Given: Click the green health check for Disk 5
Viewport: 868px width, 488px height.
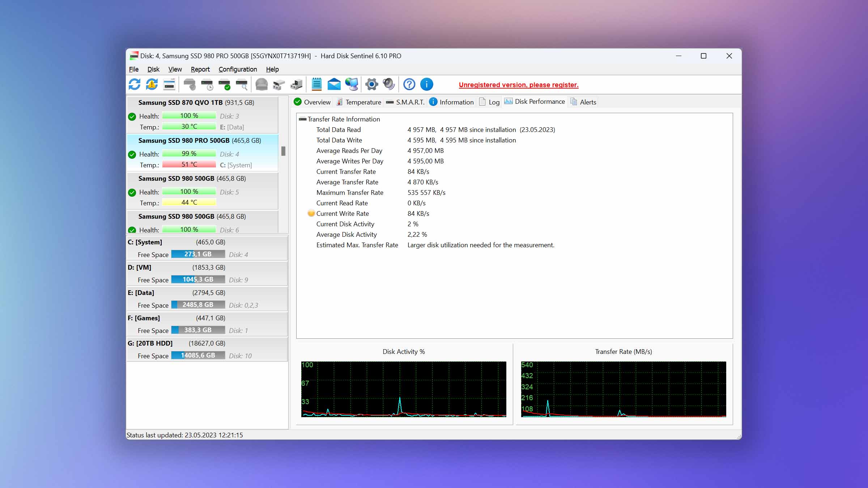Looking at the screenshot, I should click(132, 192).
